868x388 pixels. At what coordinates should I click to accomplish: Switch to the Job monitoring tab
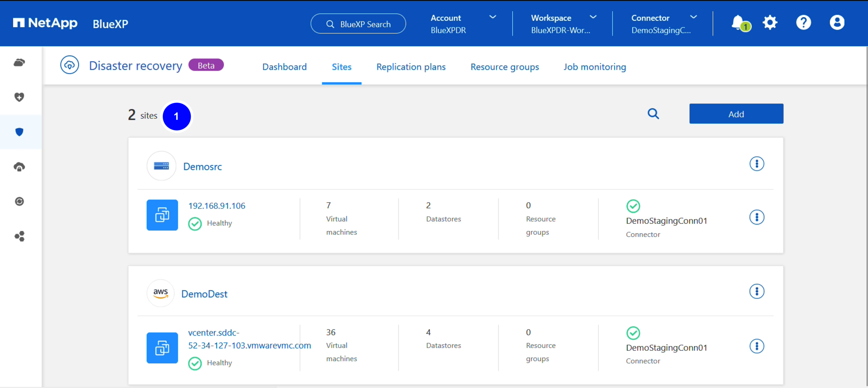tap(595, 67)
